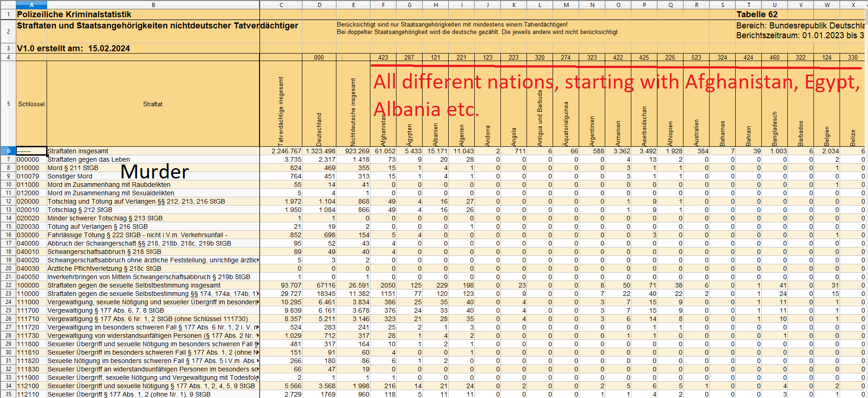Select column header A

coord(31,5)
